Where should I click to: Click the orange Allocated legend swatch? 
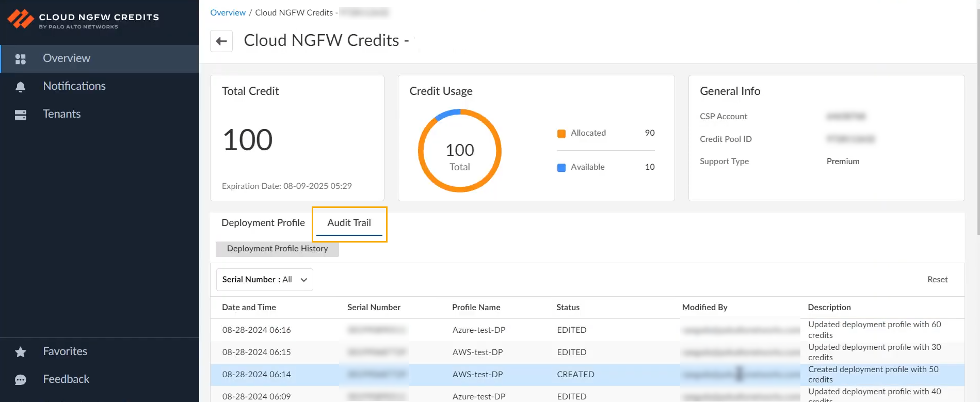(561, 134)
